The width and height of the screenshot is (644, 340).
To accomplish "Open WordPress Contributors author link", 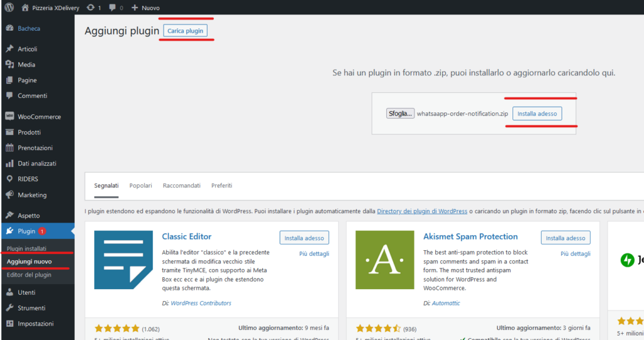I will click(x=201, y=303).
